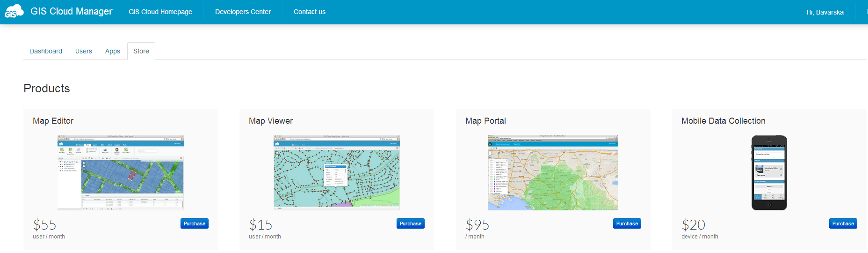Screen dimensions: 868x253
Task: Click the Map Editor product title
Action: tap(53, 121)
